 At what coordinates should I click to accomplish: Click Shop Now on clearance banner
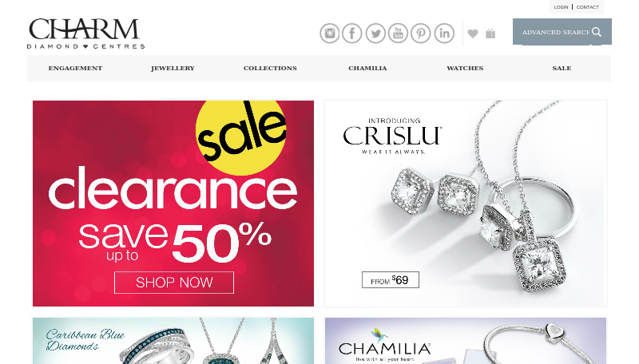click(x=174, y=282)
